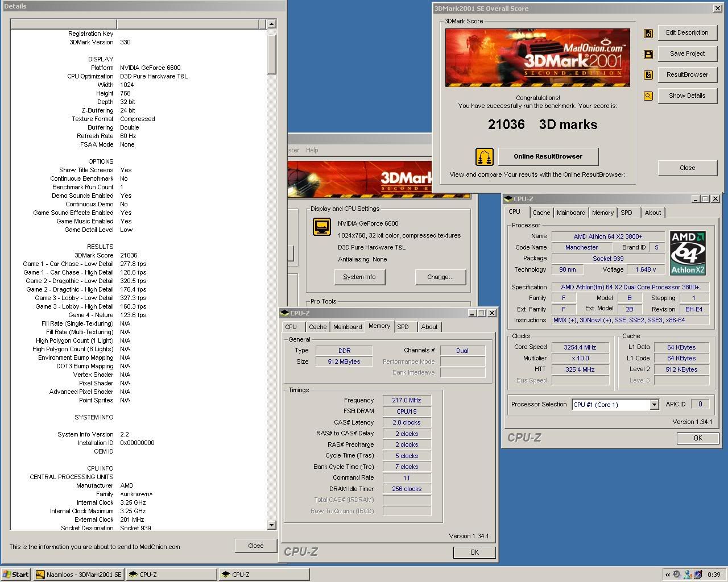Image resolution: width=728 pixels, height=582 pixels.
Task: Click the Edit Description button
Action: (x=687, y=33)
